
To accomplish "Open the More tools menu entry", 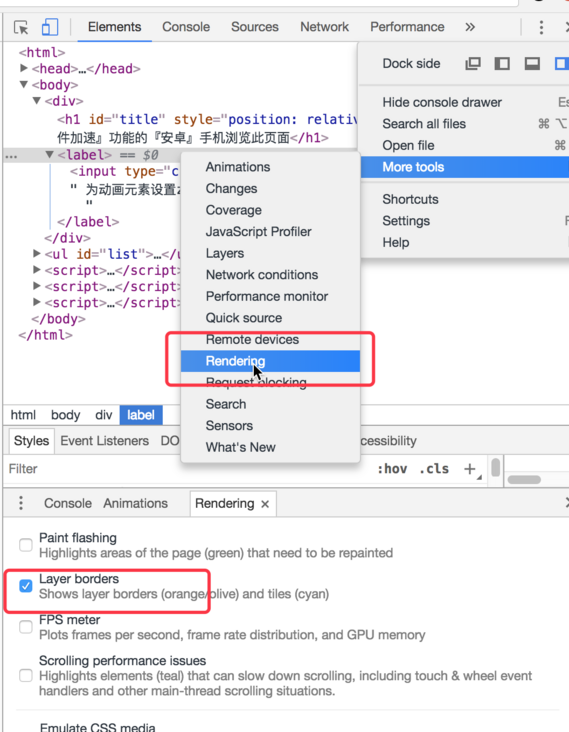I will (x=464, y=167).
